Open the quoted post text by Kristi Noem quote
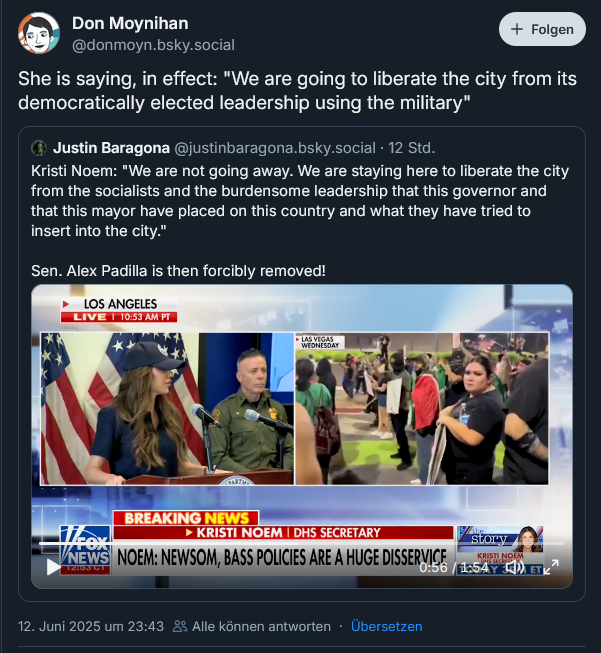601x653 pixels. click(x=300, y=201)
